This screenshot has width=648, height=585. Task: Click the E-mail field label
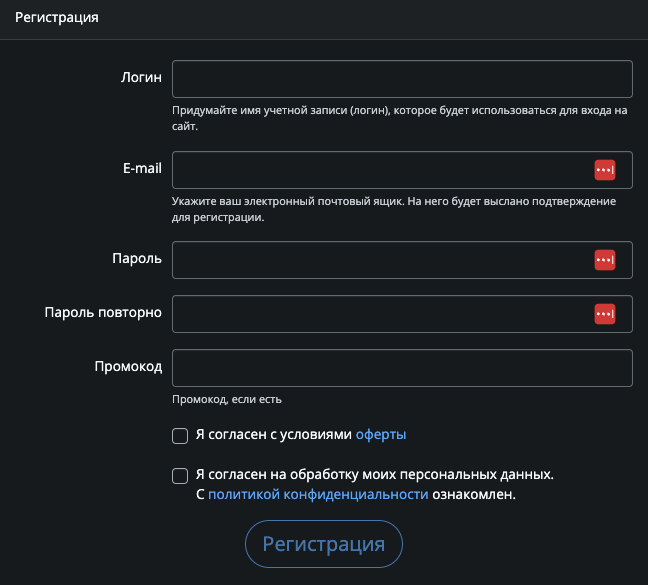[135, 169]
